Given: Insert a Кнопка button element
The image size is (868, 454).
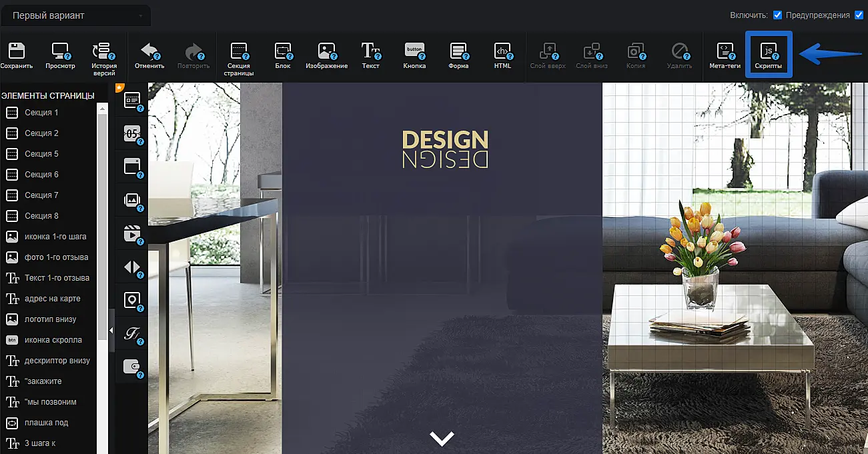Looking at the screenshot, I should tap(414, 55).
